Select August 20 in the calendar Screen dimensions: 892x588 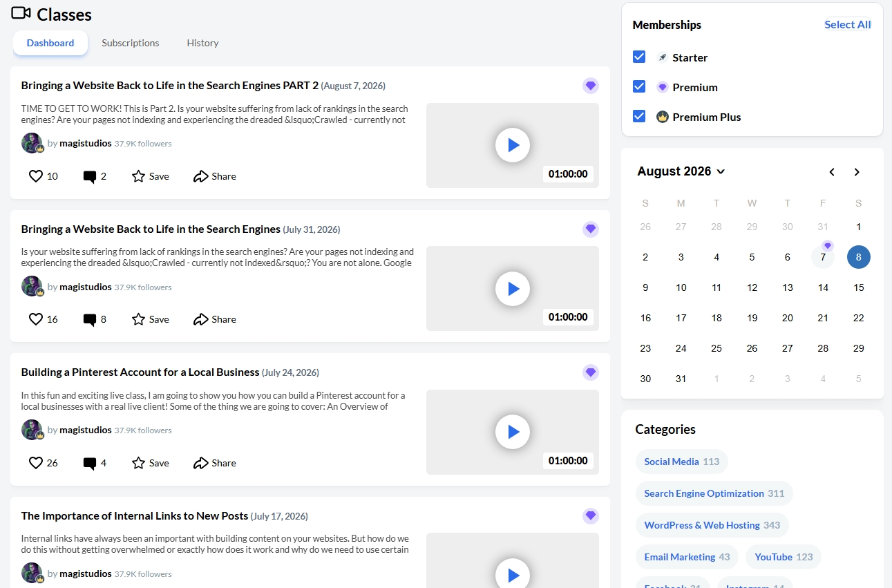[788, 318]
